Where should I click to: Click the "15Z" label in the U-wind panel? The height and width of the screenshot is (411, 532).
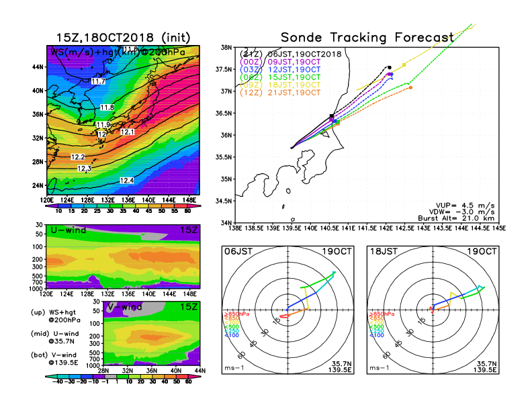[188, 230]
